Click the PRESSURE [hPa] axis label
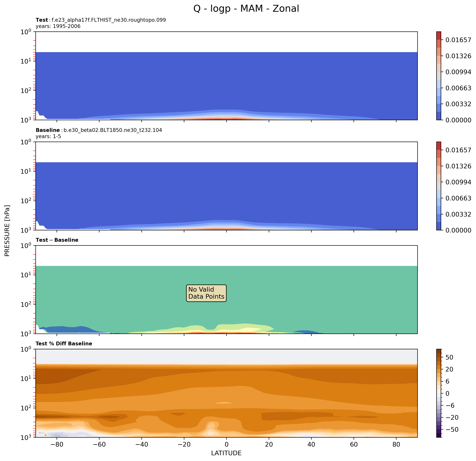 [x=7, y=230]
